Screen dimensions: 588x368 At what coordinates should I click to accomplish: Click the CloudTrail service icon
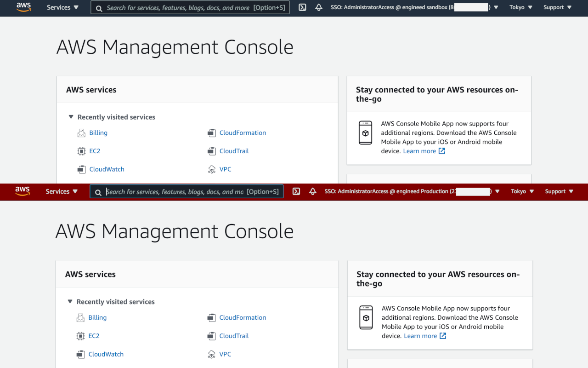pyautogui.click(x=212, y=151)
